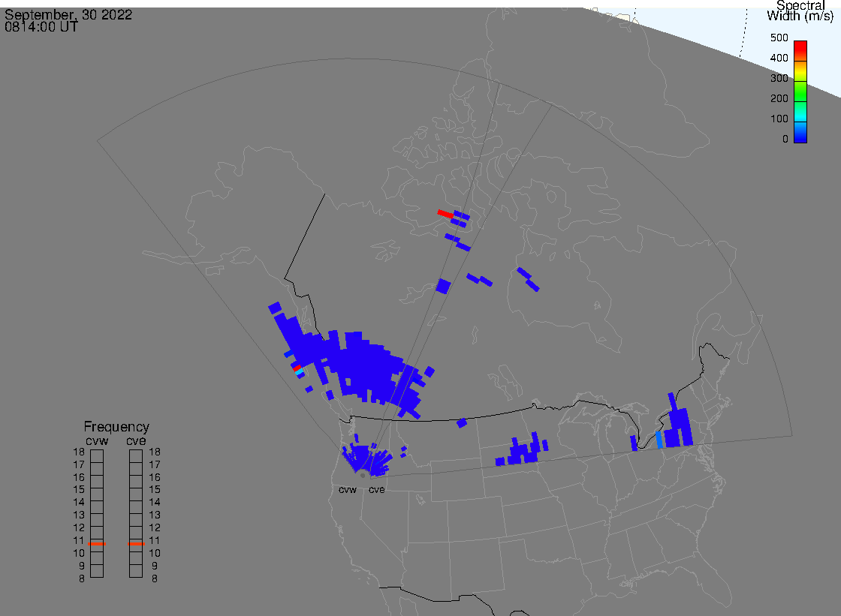Click the '8' label right of the cve frequency bar
Viewport: 841px width, 616px height.
click(155, 579)
